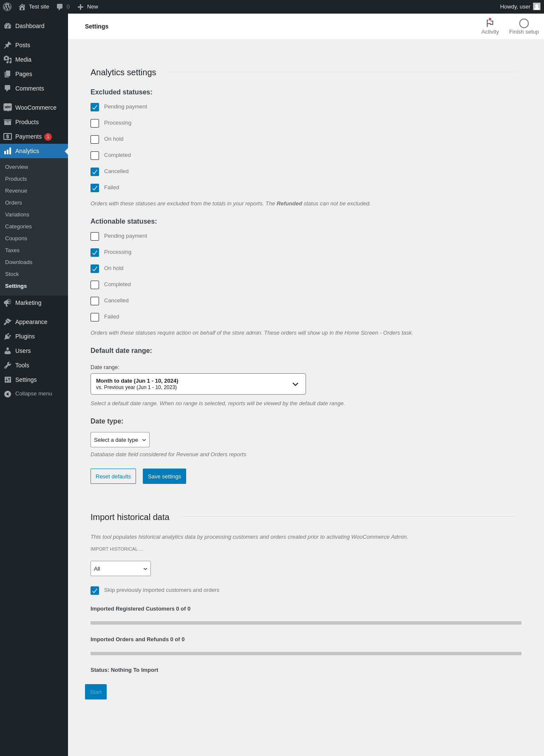Open the import historical All dropdown
This screenshot has height=756, width=544.
point(121,568)
